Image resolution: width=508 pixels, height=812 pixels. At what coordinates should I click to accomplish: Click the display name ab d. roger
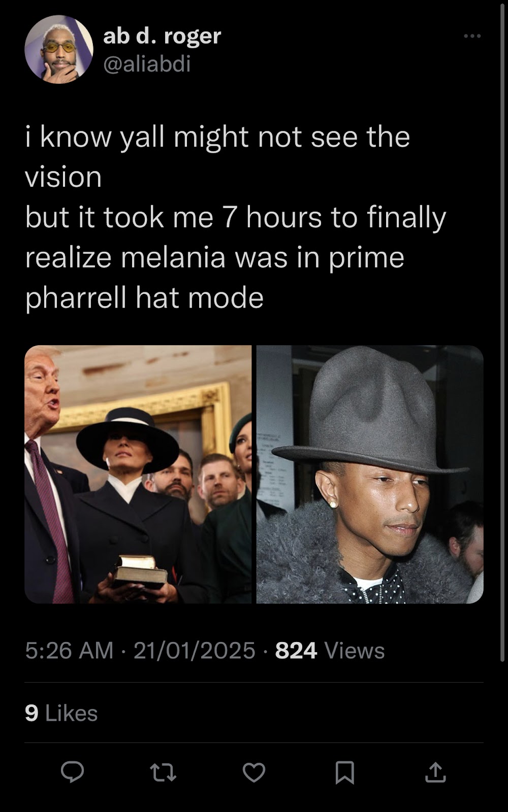coord(162,36)
